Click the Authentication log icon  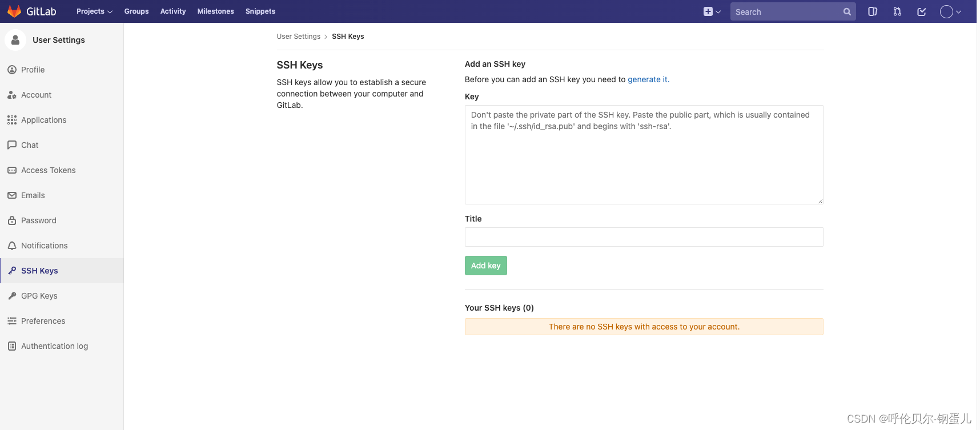click(12, 346)
